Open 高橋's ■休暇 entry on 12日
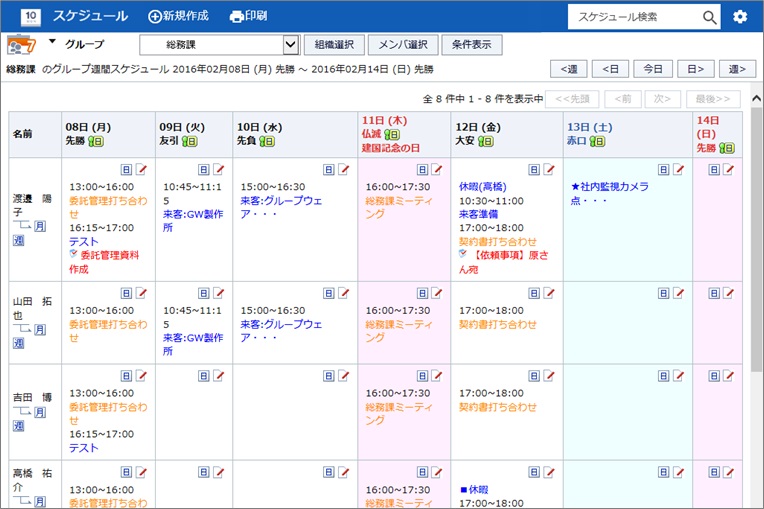 pos(474,490)
